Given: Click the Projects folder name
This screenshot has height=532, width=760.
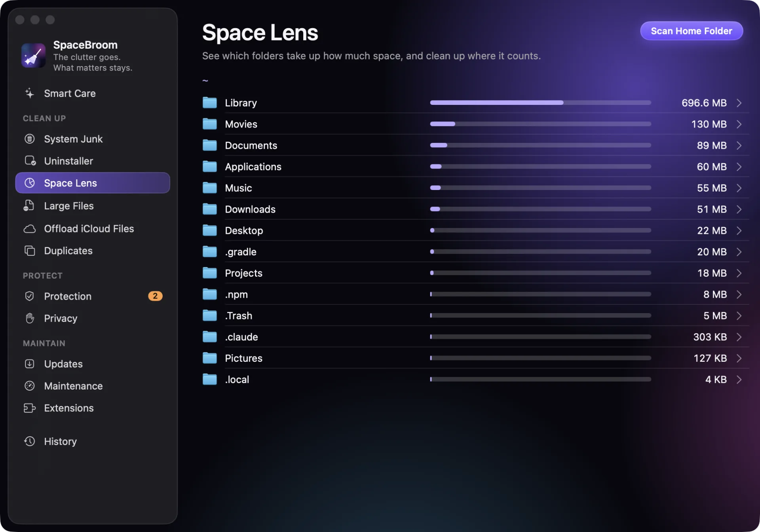Looking at the screenshot, I should 243,273.
